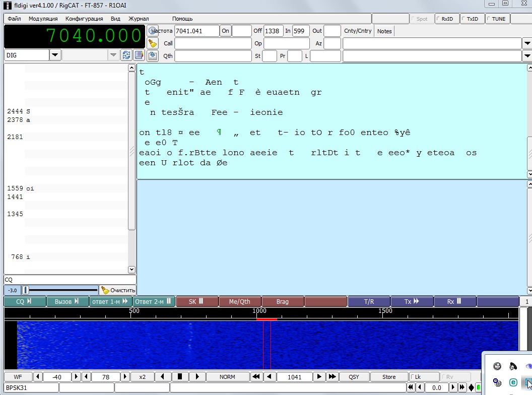
Task: Pause the waterfall with the square stop button
Action: tap(179, 377)
